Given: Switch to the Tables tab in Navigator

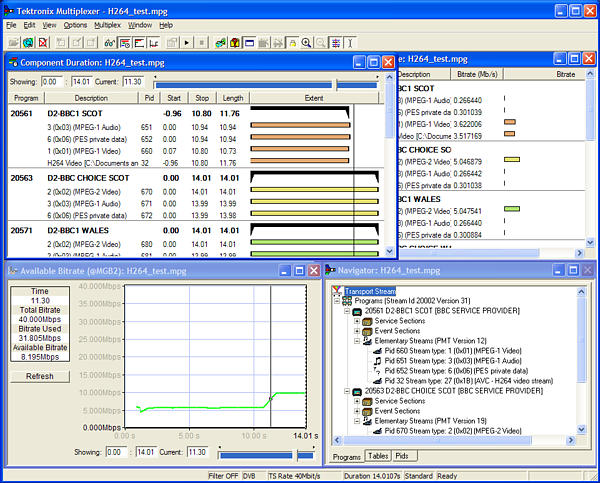Looking at the screenshot, I should [x=378, y=456].
